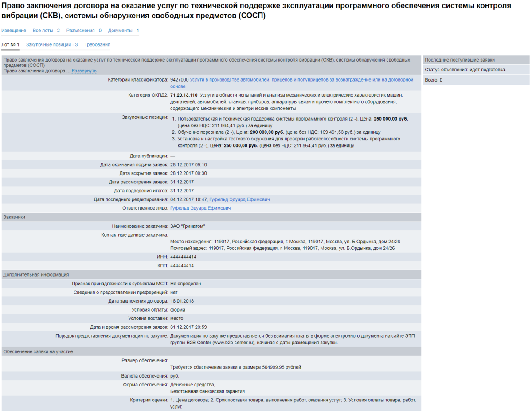Viewport: 532px width, 413px height.
Task: Open the Закупочные позиции - 3 tab
Action: click(x=52, y=45)
